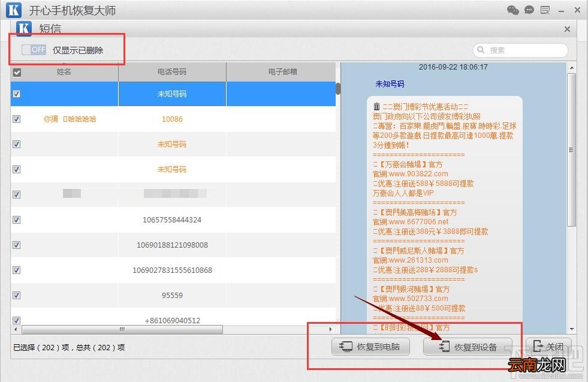
Task: Click the magnifier icon in search box
Action: click(x=480, y=50)
